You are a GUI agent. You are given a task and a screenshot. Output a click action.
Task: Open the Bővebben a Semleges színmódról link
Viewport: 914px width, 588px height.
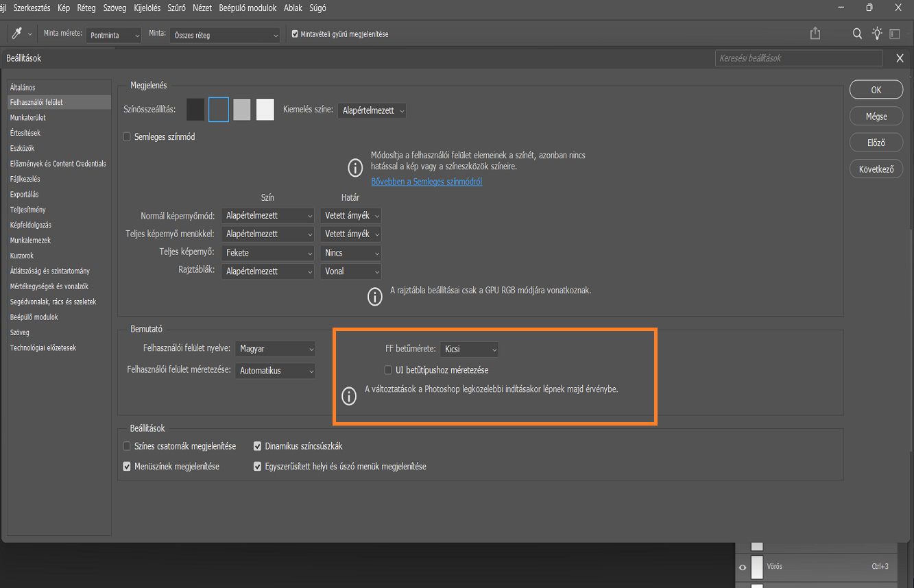[x=426, y=182]
